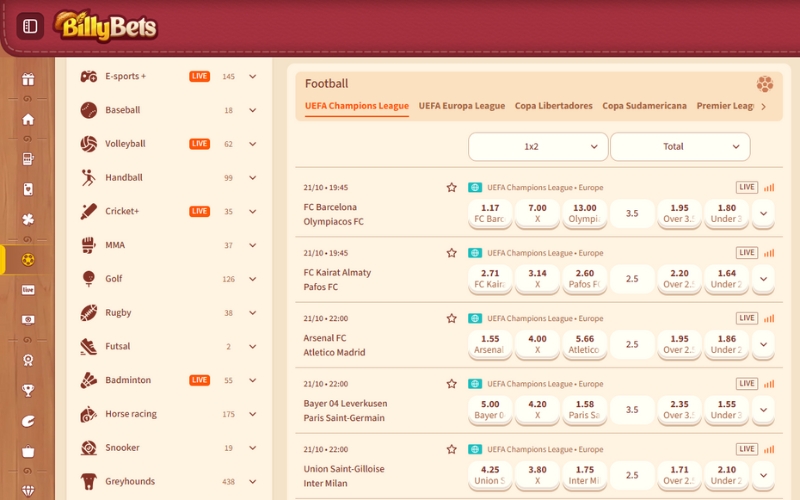This screenshot has height=500, width=800.
Task: Open Snooker sport category
Action: (x=169, y=447)
